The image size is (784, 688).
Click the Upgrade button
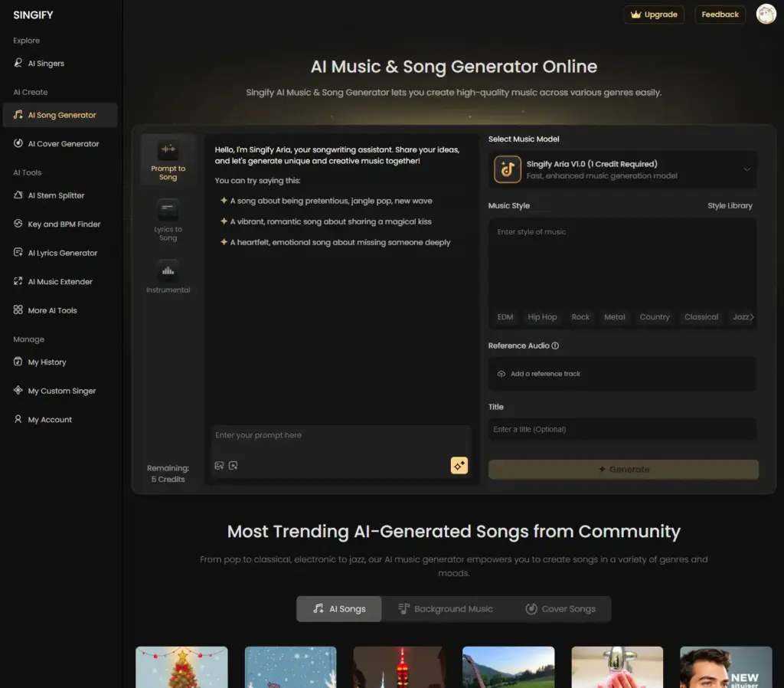654,15
